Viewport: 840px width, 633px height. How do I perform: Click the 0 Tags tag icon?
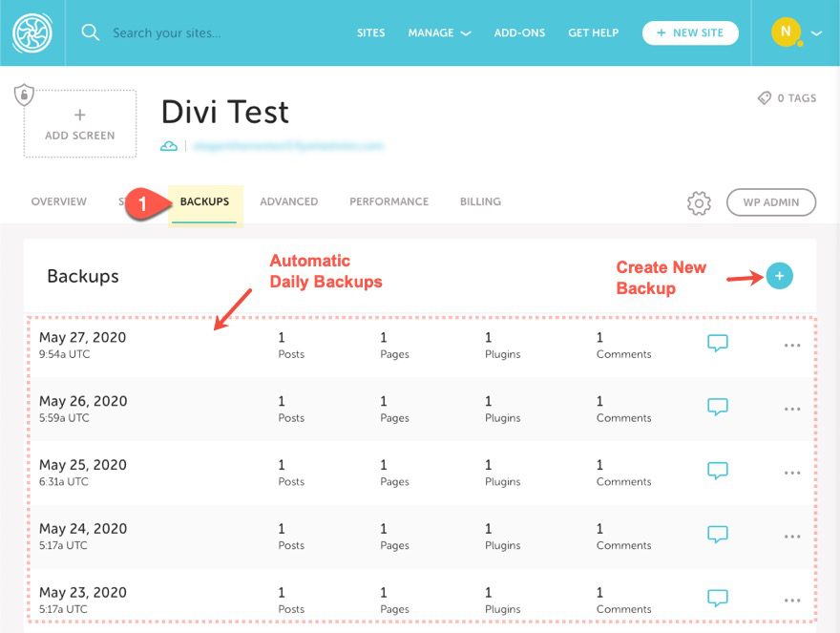coord(765,97)
